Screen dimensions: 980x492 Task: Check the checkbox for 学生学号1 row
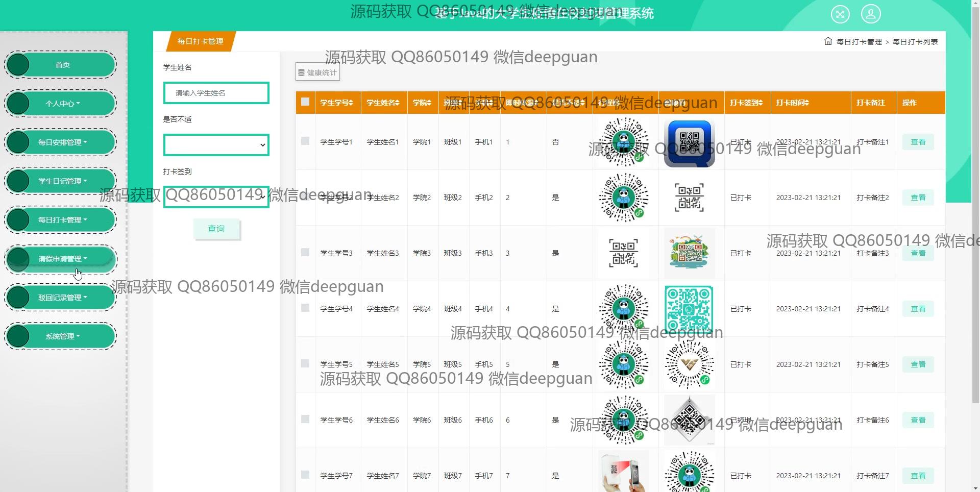pos(305,141)
